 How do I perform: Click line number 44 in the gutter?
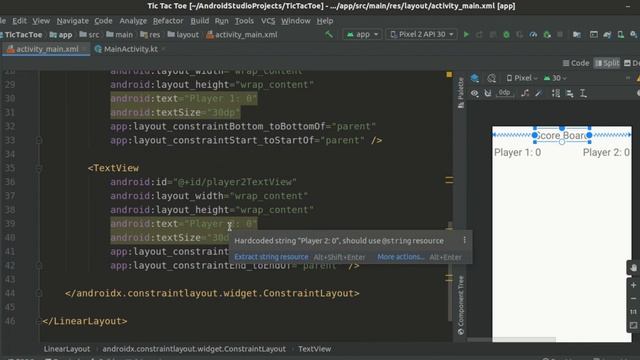pyautogui.click(x=10, y=293)
